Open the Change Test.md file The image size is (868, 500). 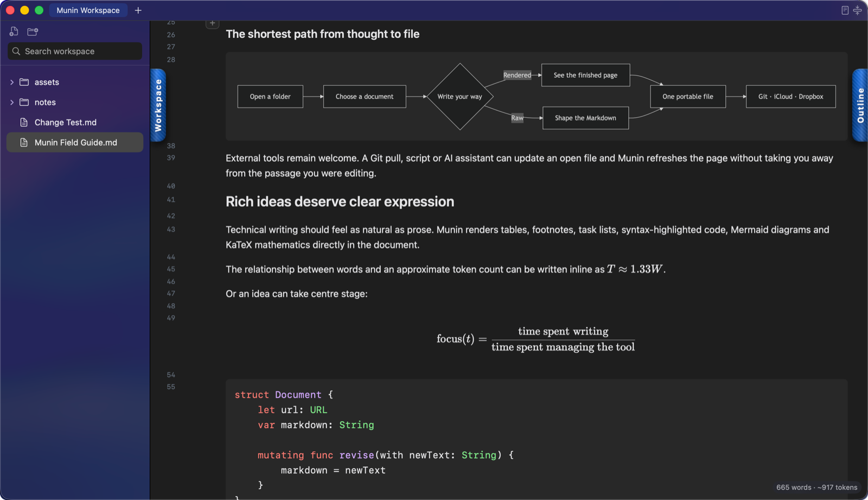75,122
